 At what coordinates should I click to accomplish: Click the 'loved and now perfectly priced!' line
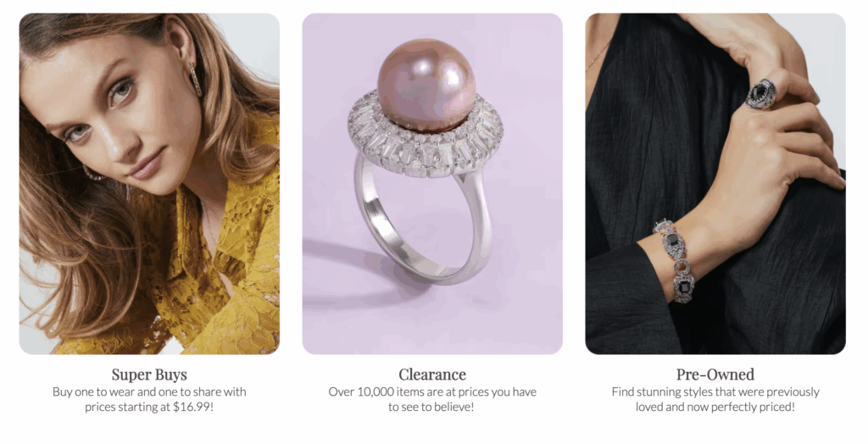point(715,407)
